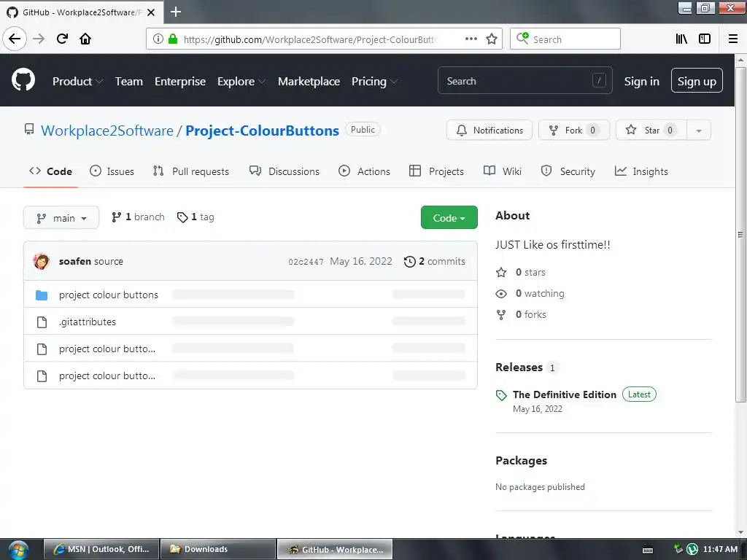Open a new browser tab with plus
This screenshot has width=747, height=560.
coord(176,12)
